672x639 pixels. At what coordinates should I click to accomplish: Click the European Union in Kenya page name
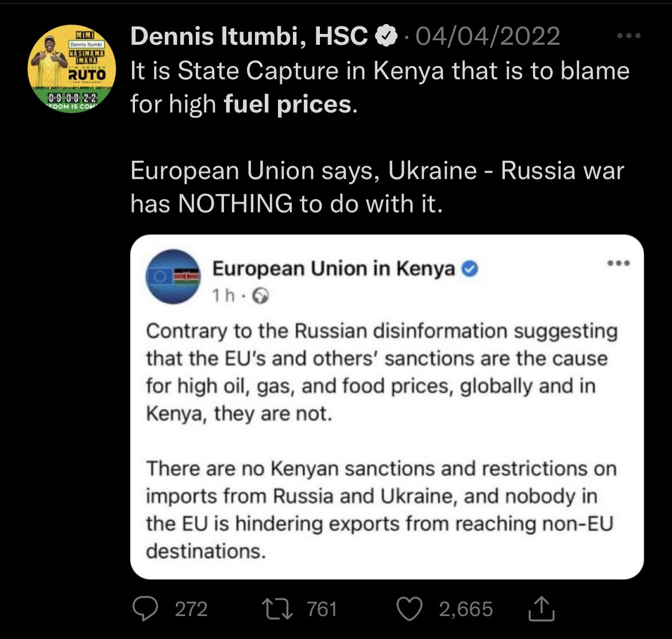pyautogui.click(x=333, y=268)
